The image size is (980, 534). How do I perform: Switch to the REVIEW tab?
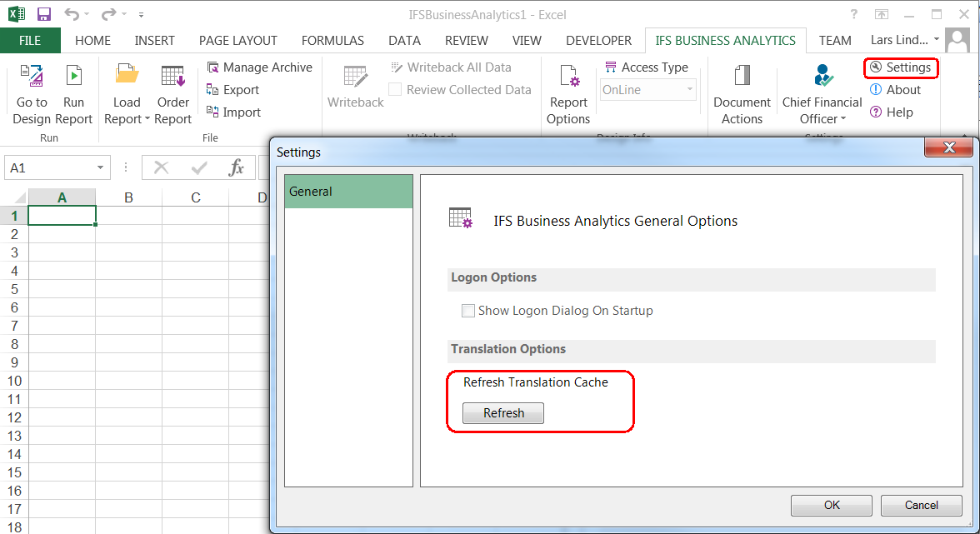[x=467, y=41]
